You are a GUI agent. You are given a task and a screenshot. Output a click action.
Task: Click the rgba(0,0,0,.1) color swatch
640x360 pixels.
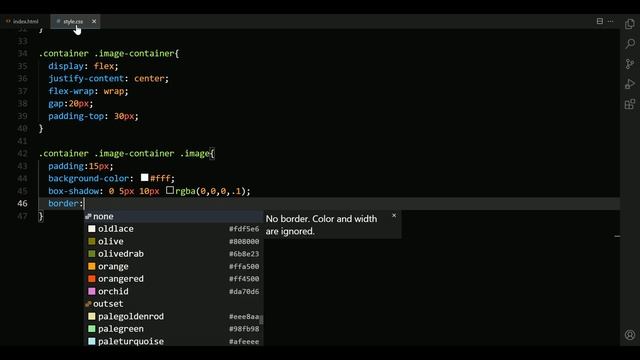click(x=170, y=190)
